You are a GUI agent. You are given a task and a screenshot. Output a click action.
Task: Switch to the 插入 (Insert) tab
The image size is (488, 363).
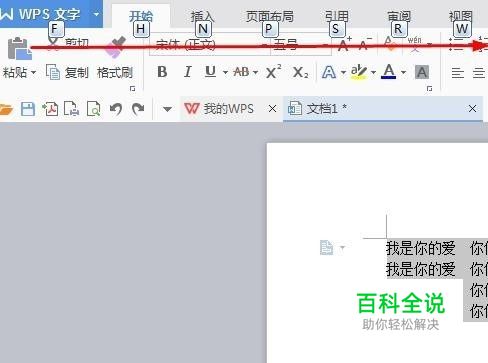[202, 16]
